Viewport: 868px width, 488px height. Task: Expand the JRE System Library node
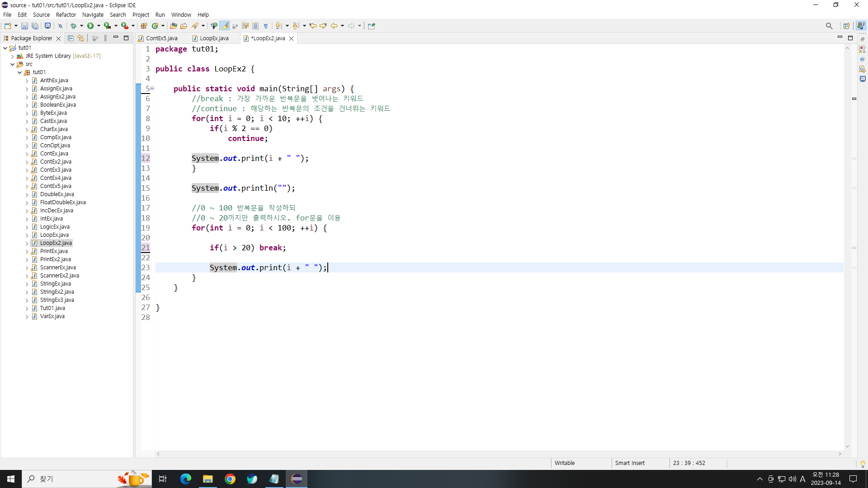(12, 56)
